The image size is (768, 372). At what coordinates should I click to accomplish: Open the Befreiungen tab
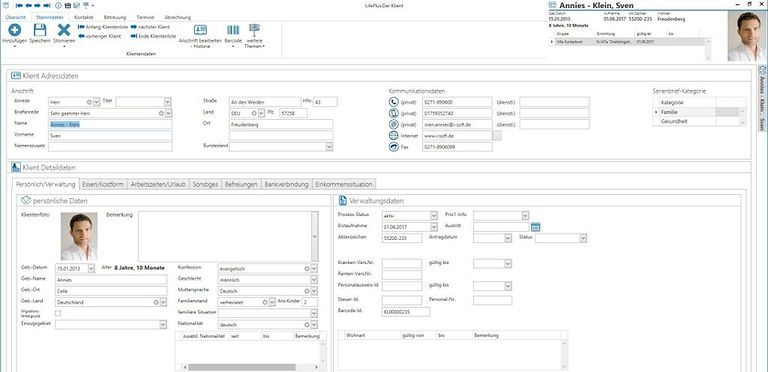[x=241, y=185]
